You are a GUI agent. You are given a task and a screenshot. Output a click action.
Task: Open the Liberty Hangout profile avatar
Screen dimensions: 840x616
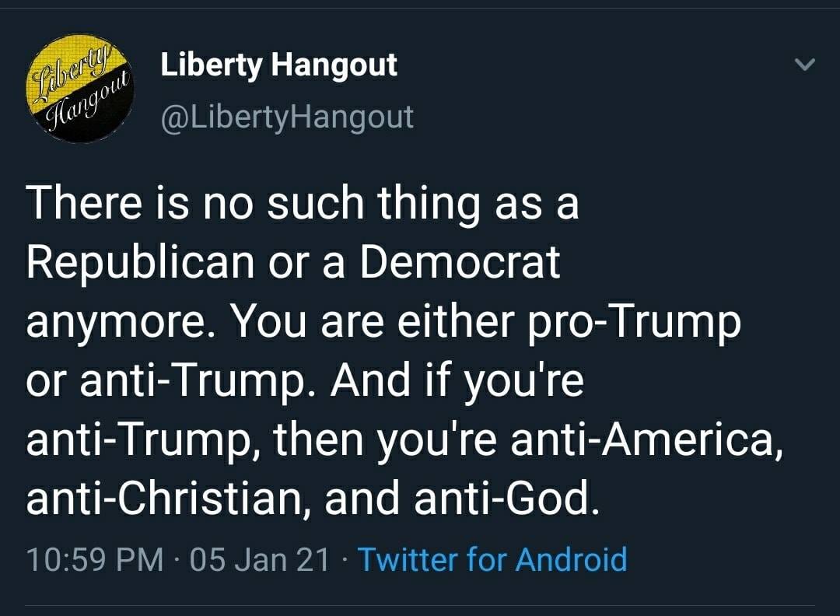(x=80, y=88)
